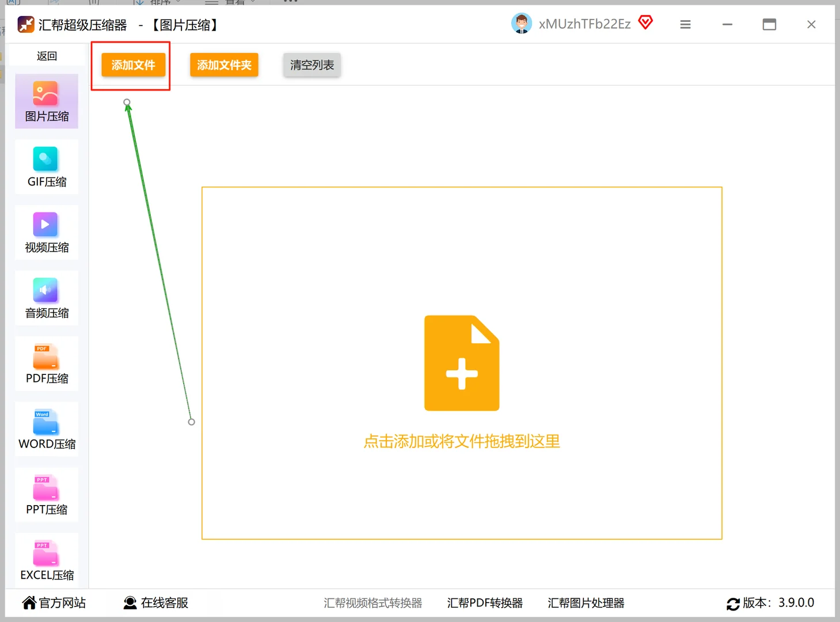Open the user account avatar
840x622 pixels.
[x=522, y=24]
